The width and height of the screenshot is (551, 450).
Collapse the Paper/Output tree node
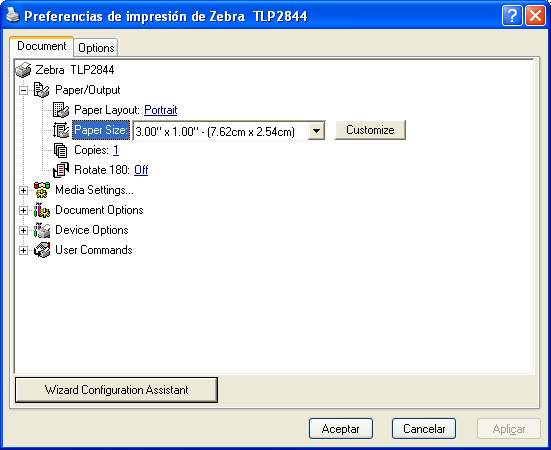[x=24, y=91]
